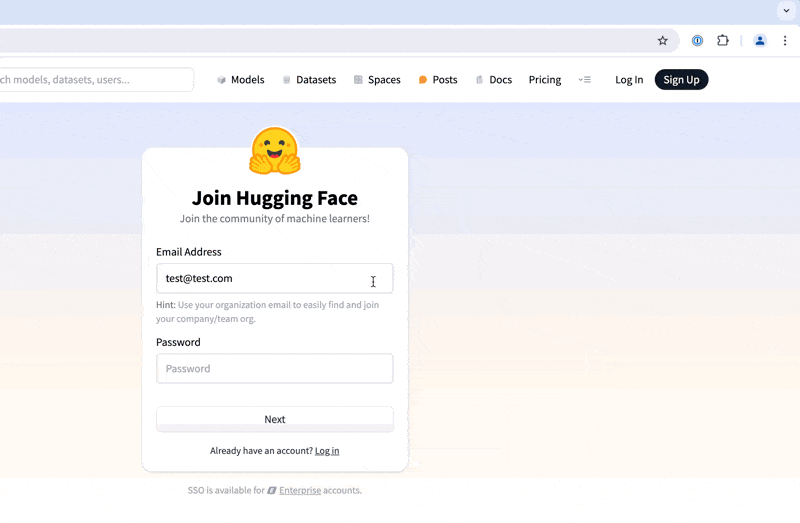Go to Datasets in the navigation
Viewport: 800px width, 523px height.
click(x=309, y=80)
